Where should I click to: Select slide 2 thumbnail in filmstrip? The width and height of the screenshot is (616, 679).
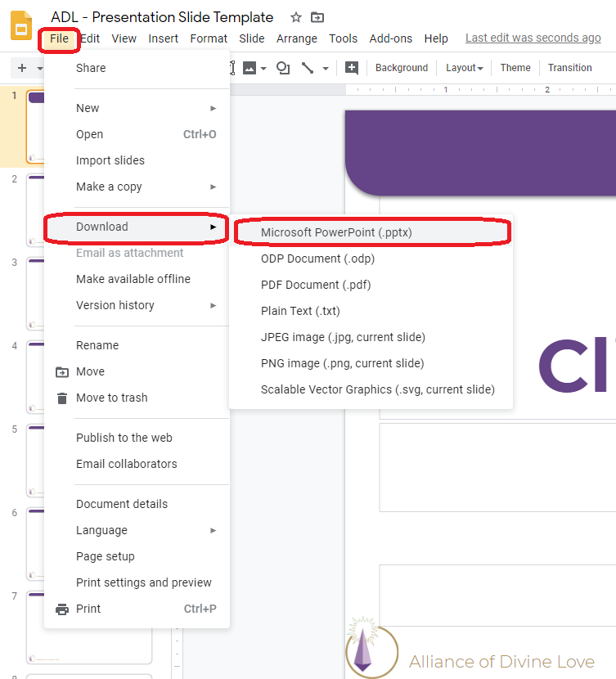(x=35, y=210)
